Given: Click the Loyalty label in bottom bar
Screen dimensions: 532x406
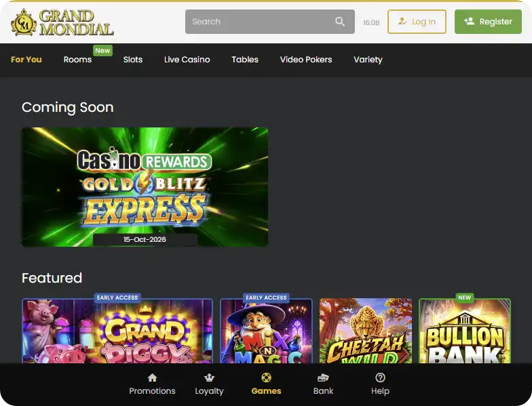Looking at the screenshot, I should (209, 391).
